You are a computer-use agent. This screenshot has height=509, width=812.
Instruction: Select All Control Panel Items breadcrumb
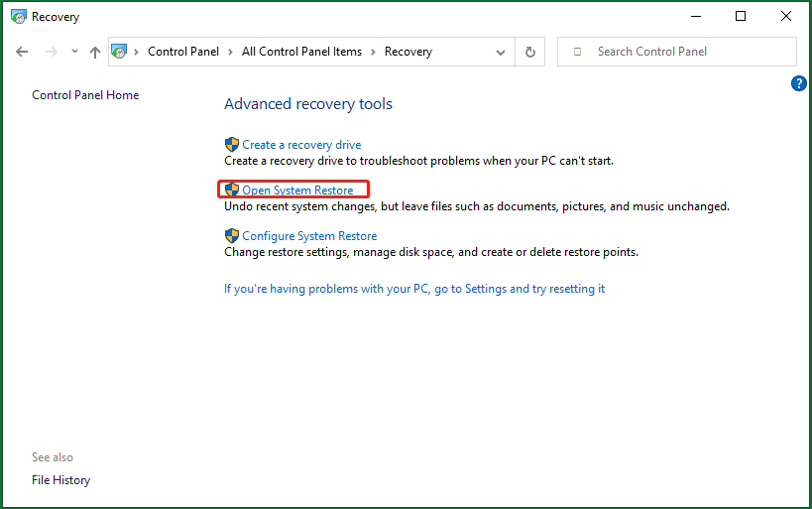tap(301, 52)
